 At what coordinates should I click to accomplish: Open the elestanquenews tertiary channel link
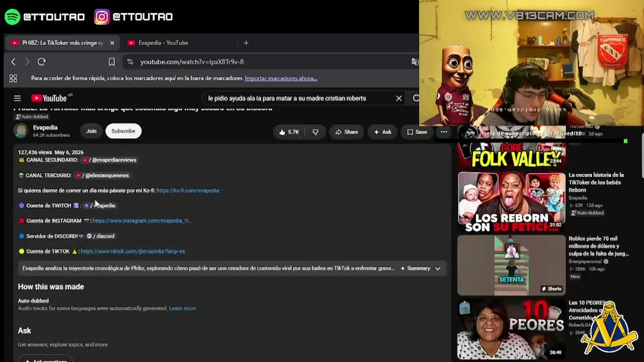click(103, 175)
